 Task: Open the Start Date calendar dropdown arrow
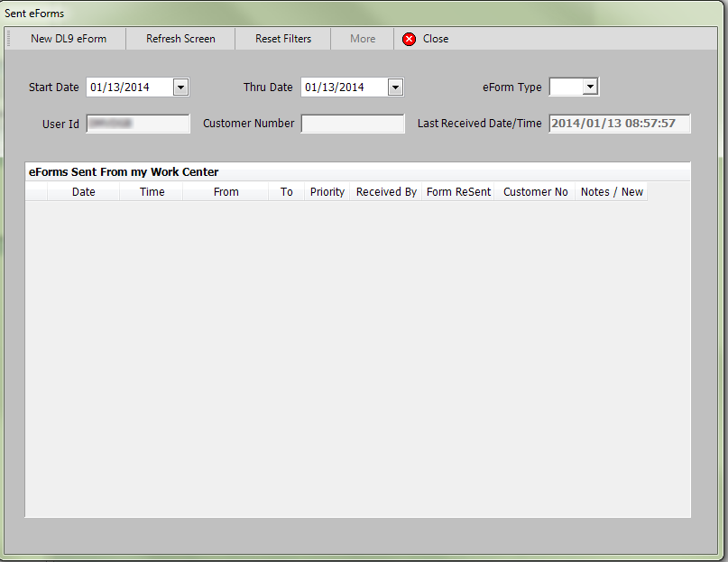[180, 87]
